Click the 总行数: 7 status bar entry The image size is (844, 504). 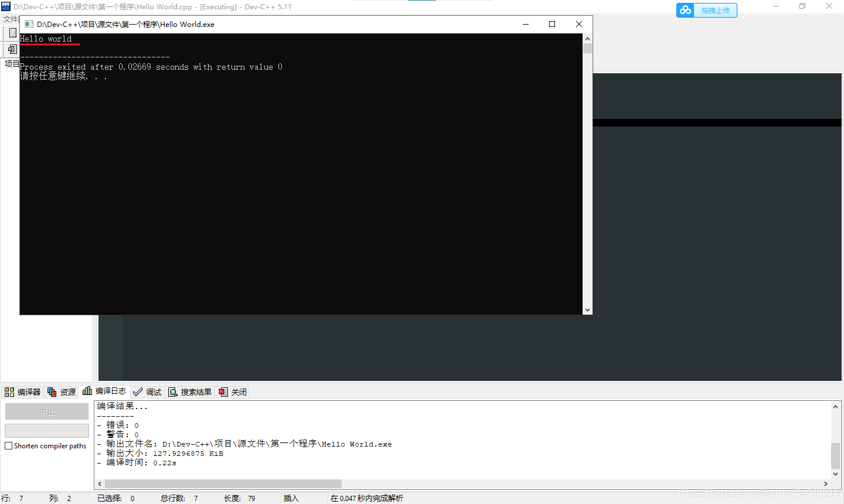179,498
